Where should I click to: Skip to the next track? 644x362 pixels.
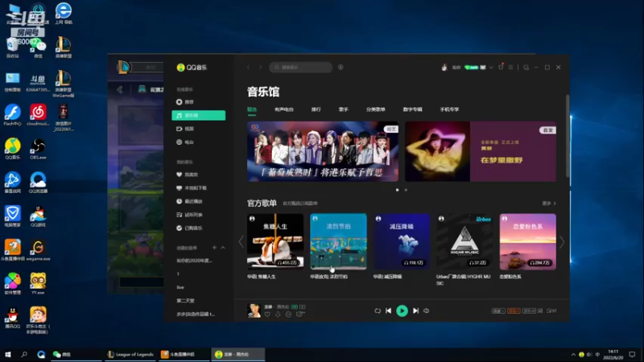tap(415, 311)
